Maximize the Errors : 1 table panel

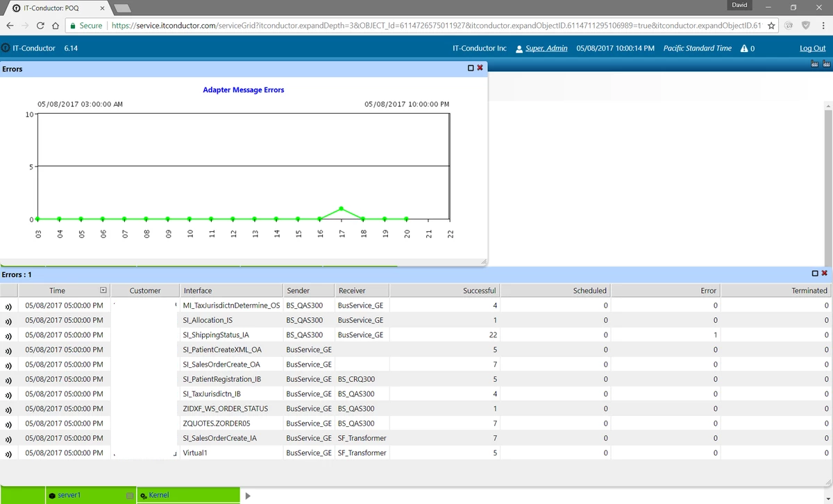pos(815,274)
